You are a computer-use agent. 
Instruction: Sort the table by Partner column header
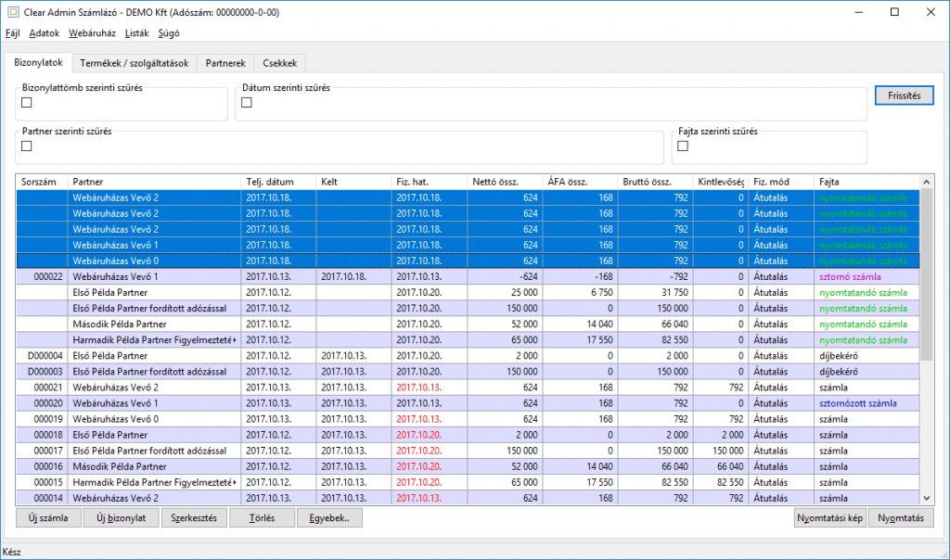[154, 182]
